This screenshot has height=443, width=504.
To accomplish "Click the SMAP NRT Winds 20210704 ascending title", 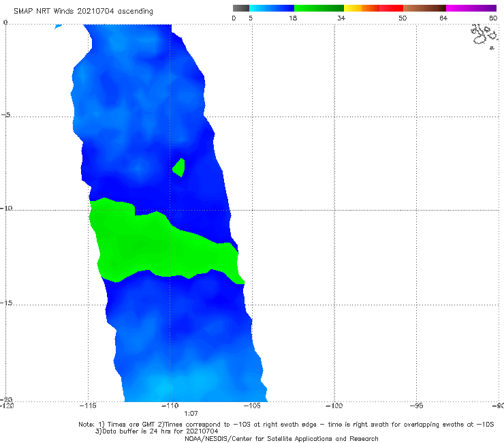I will 83,12.
